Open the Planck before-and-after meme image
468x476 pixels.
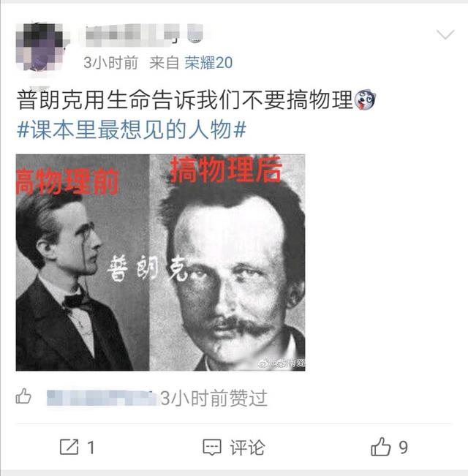pos(161,262)
